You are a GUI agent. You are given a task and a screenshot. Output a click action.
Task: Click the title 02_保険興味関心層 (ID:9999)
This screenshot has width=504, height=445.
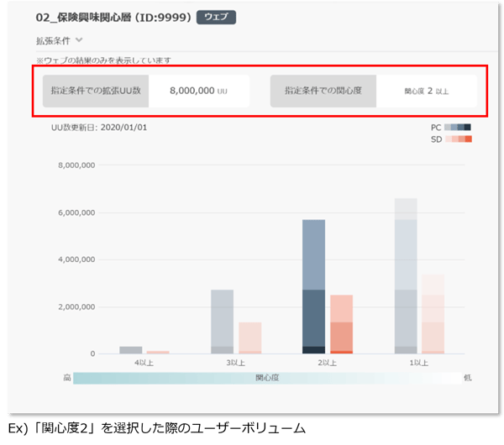pyautogui.click(x=113, y=17)
